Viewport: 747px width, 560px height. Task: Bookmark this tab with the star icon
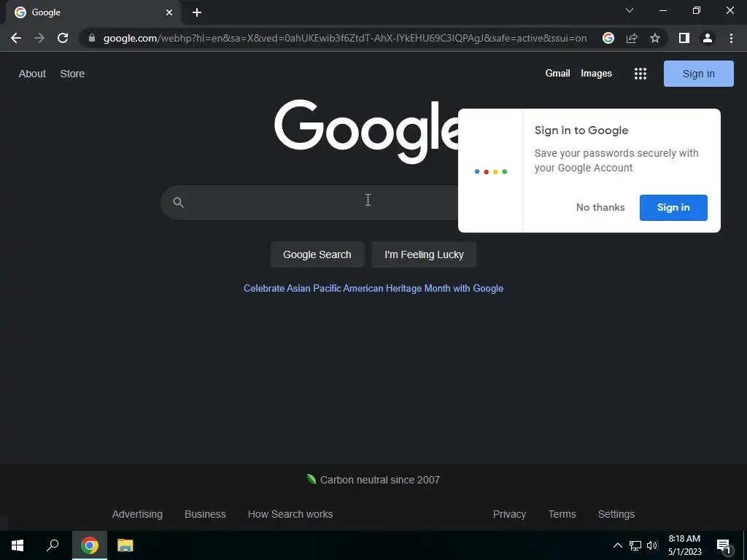[x=655, y=38]
